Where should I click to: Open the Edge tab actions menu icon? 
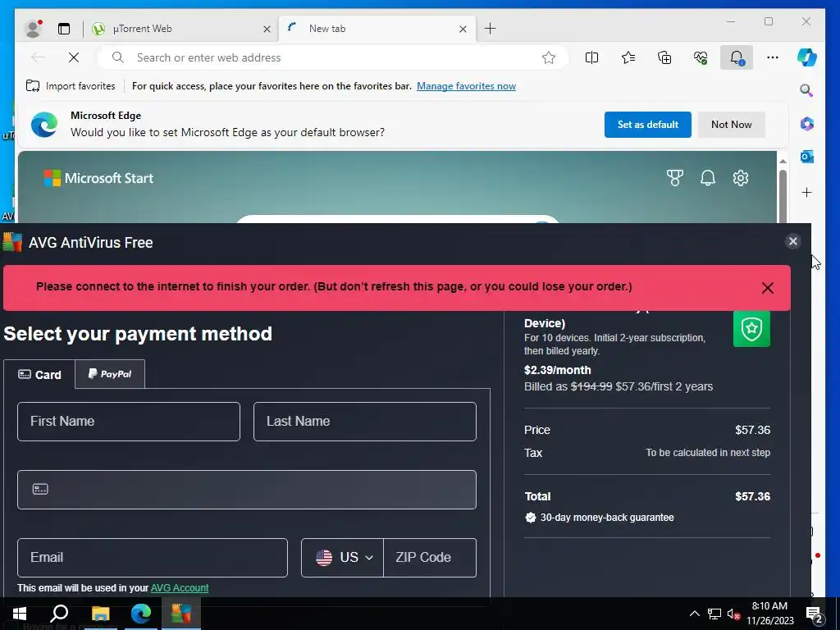click(x=64, y=29)
